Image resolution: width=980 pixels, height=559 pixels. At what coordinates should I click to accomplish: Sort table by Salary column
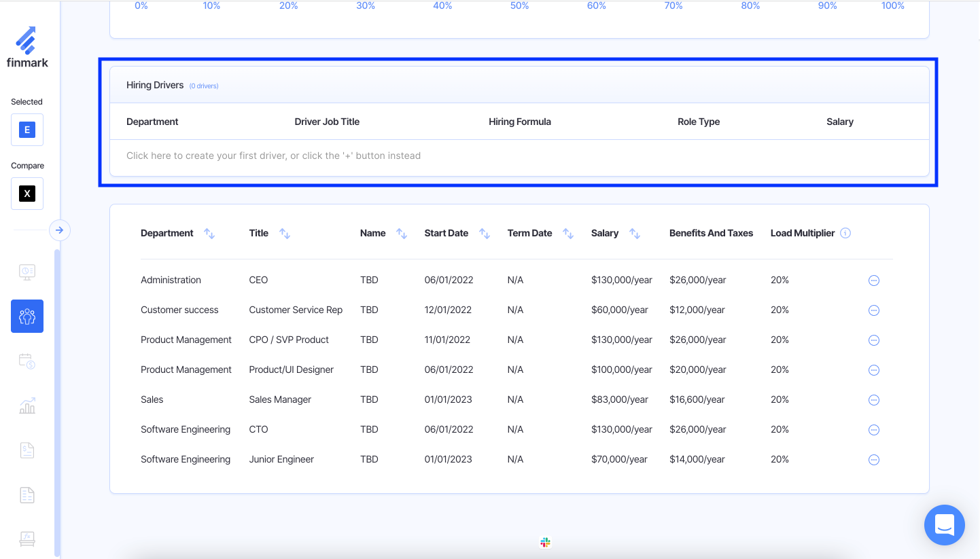click(635, 234)
